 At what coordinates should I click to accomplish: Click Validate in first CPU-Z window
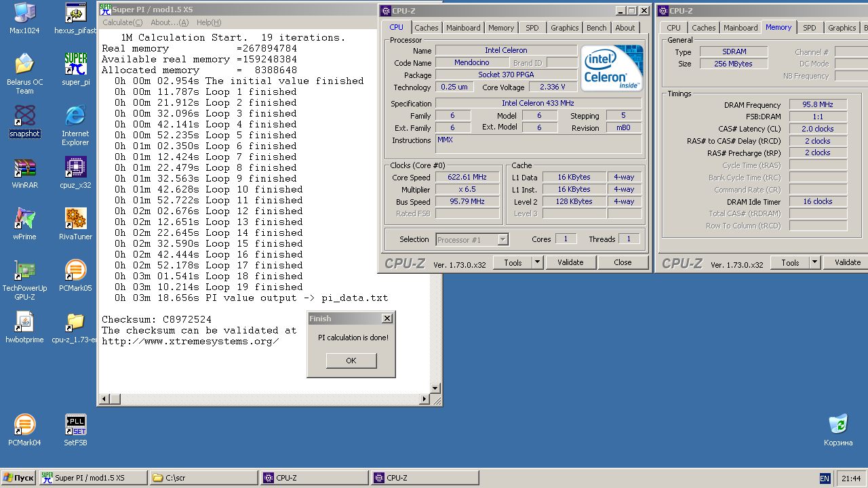pos(570,262)
